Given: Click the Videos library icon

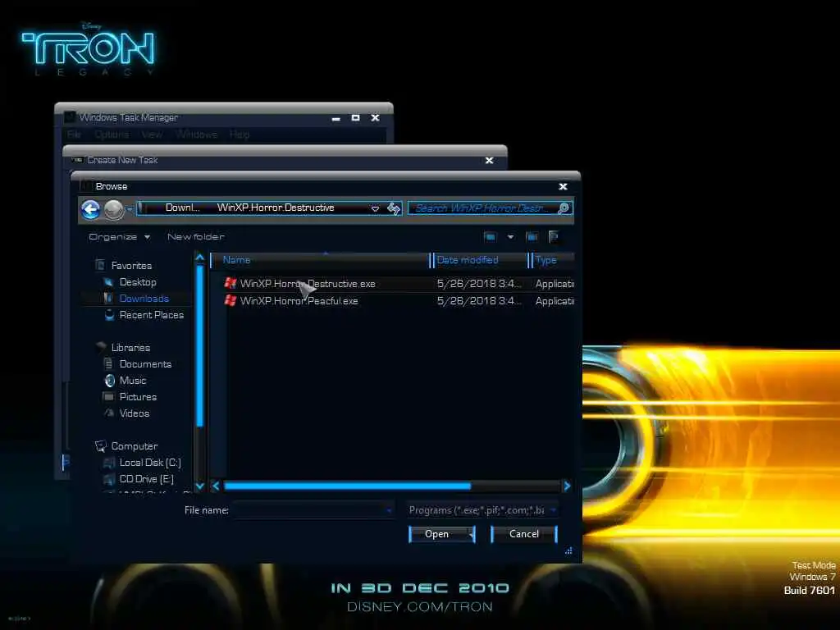Looking at the screenshot, I should (109, 413).
